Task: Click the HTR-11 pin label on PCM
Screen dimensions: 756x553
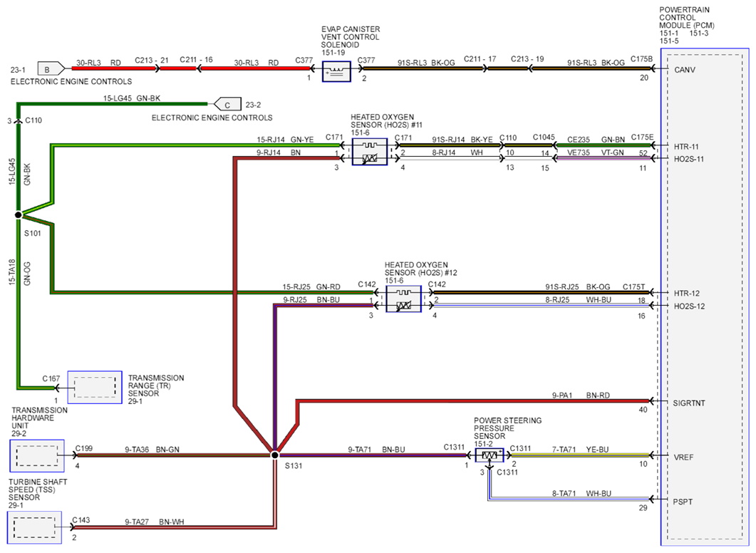Action: pyautogui.click(x=686, y=147)
